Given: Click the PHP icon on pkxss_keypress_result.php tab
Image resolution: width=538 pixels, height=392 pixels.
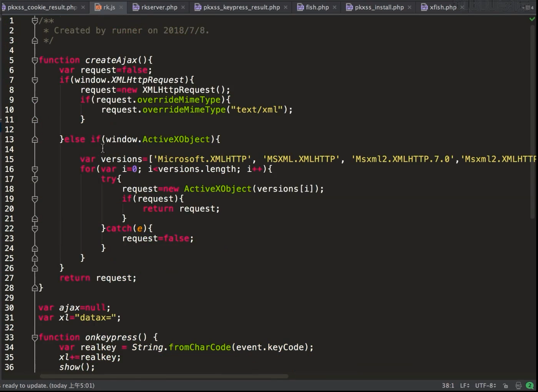Looking at the screenshot, I should click(198, 7).
